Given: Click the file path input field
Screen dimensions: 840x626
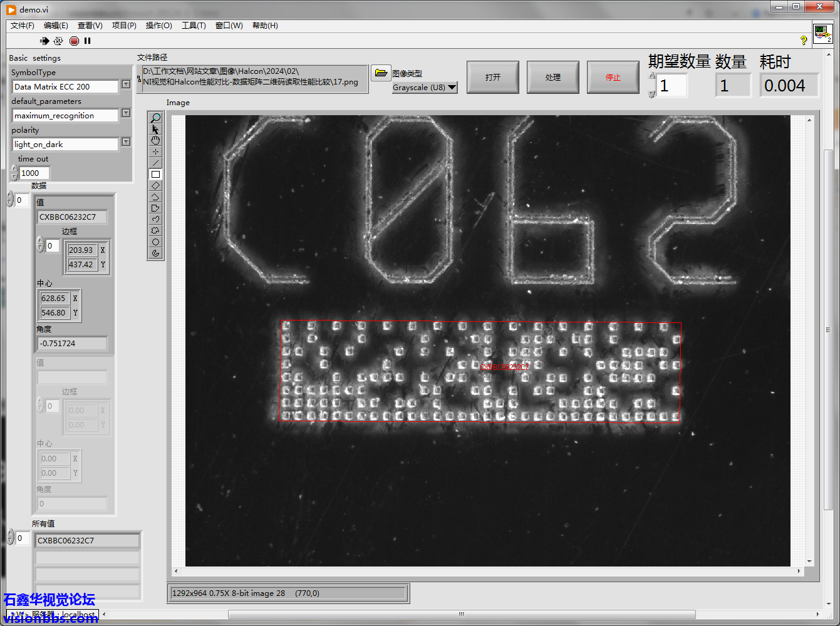Looking at the screenshot, I should click(x=255, y=79).
